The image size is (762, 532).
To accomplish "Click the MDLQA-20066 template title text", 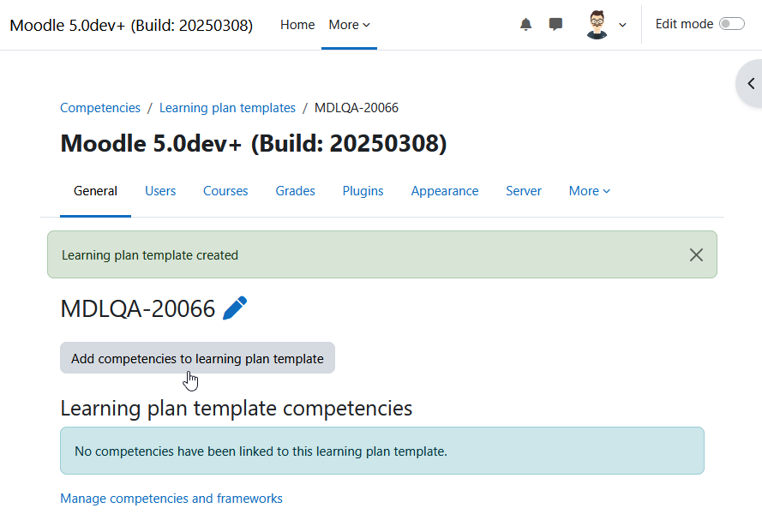I will 137,308.
